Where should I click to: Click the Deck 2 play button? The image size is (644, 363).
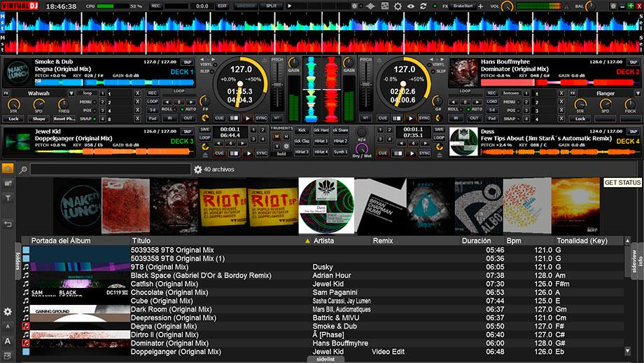[410, 118]
